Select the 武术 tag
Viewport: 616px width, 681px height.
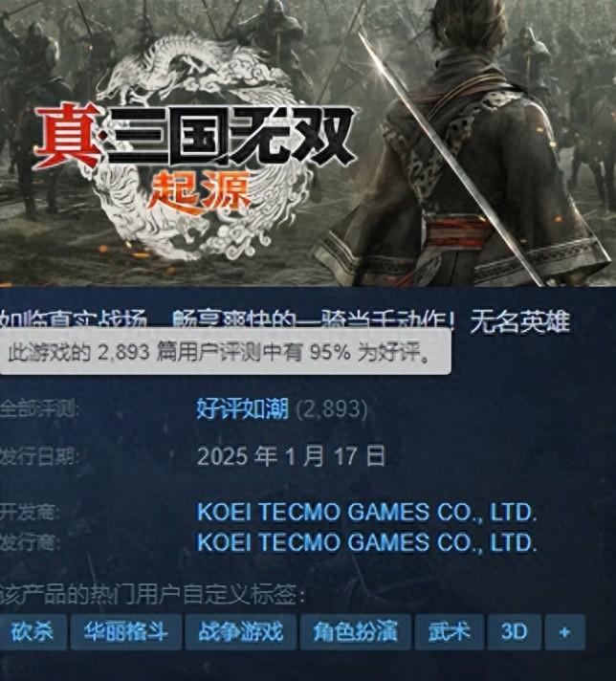click(450, 632)
